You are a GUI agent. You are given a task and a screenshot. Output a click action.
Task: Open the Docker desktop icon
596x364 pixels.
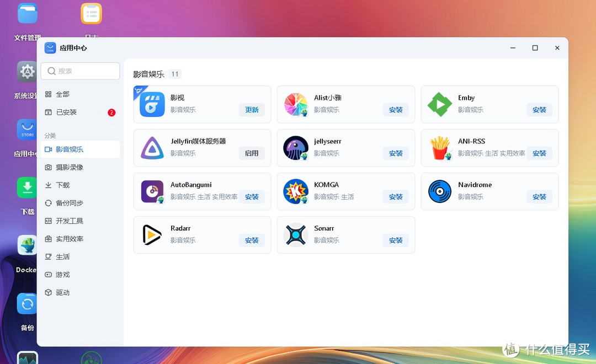click(27, 245)
